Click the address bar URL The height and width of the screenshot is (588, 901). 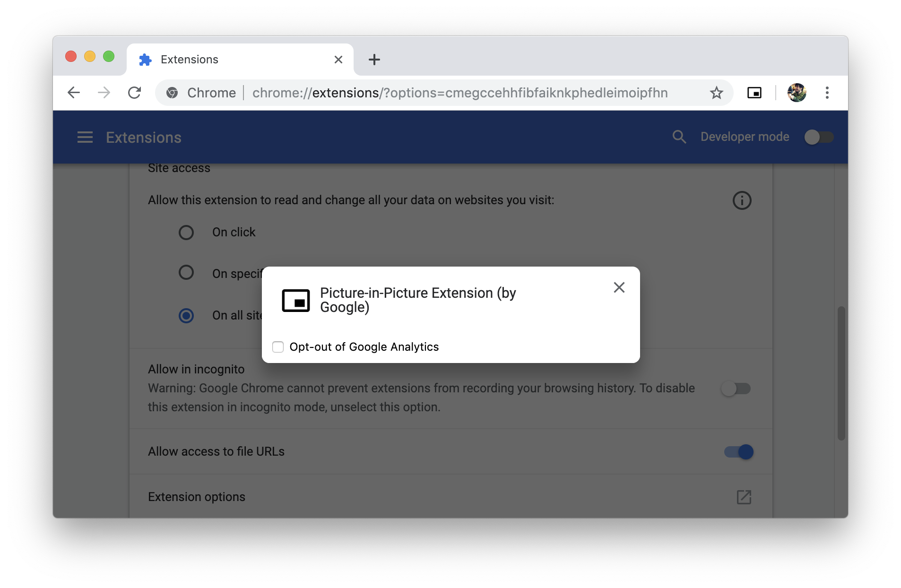[460, 93]
